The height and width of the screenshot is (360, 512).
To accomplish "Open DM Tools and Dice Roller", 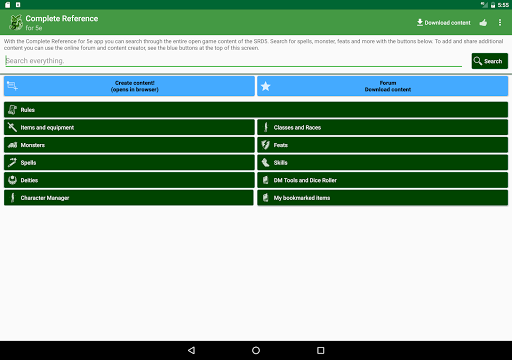I will point(382,180).
